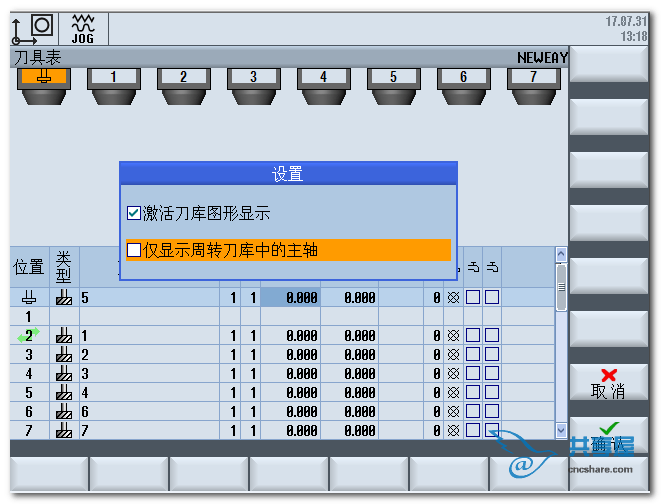Click tool name 6 in position 6 row
Image resolution: width=661 pixels, height=504 pixels.
85,412
